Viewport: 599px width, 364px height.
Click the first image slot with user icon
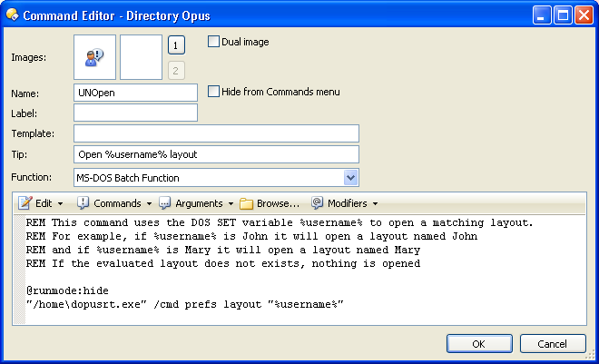click(94, 57)
